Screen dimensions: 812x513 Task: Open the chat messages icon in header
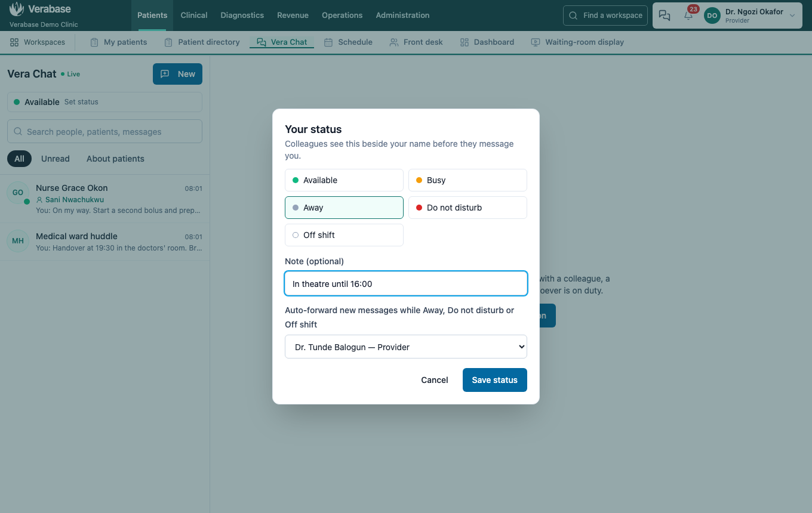(x=665, y=16)
